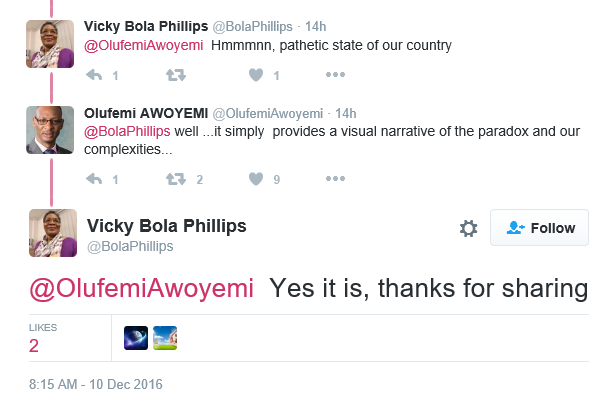The image size is (611, 405).
Task: Open more options on Vicky's first tweet
Action: pyautogui.click(x=335, y=75)
